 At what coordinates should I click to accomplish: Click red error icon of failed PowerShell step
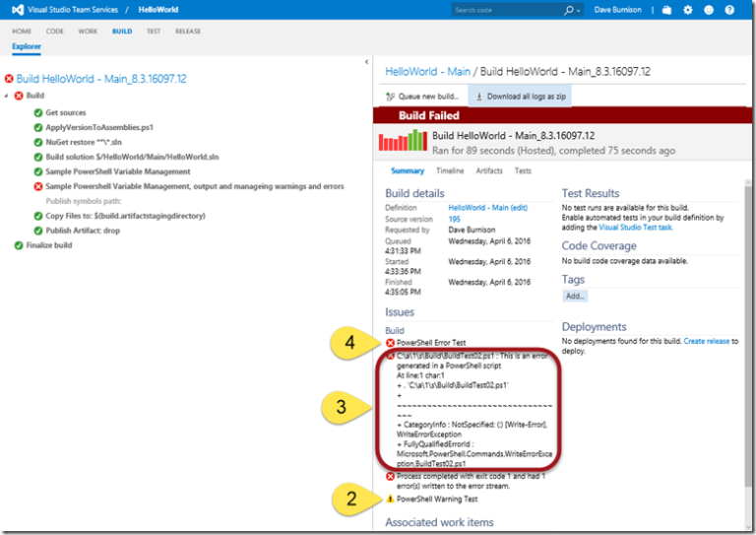[x=38, y=186]
